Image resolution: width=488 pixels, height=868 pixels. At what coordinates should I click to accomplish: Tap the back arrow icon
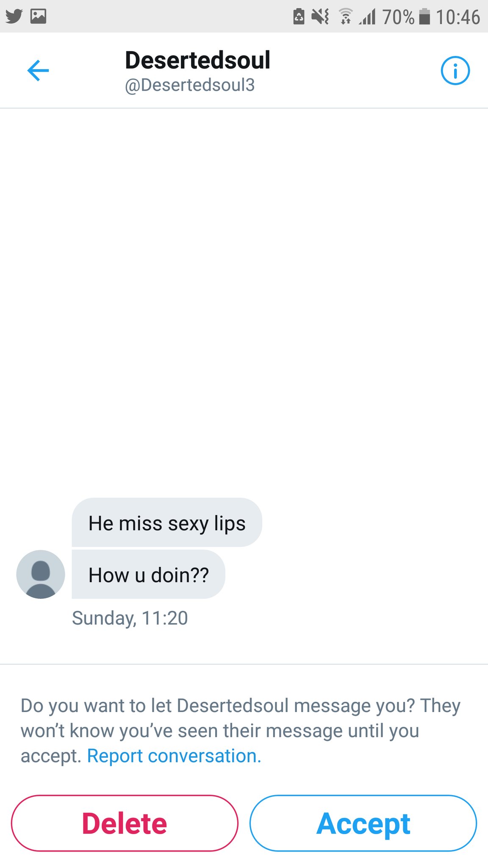click(38, 70)
